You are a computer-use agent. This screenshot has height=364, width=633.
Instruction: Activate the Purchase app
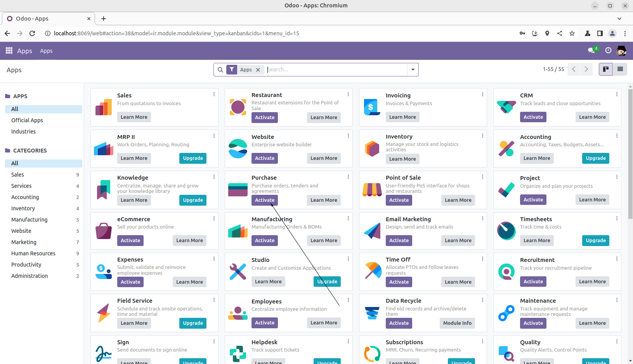click(265, 200)
